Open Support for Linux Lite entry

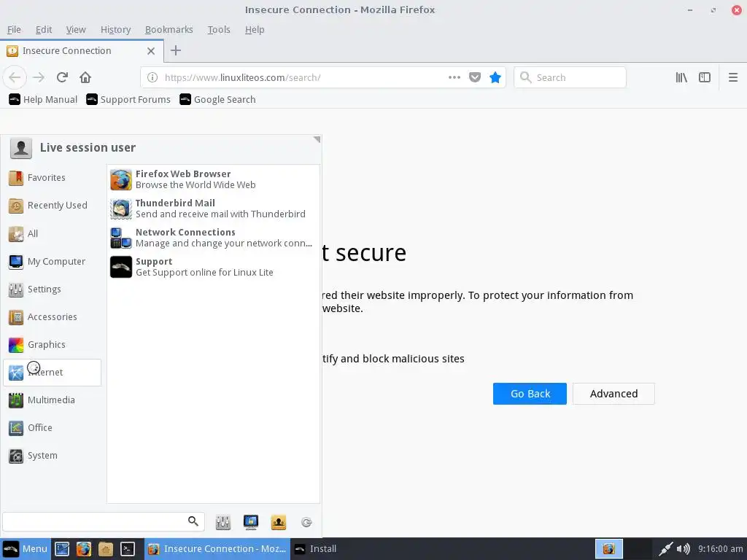point(214,267)
